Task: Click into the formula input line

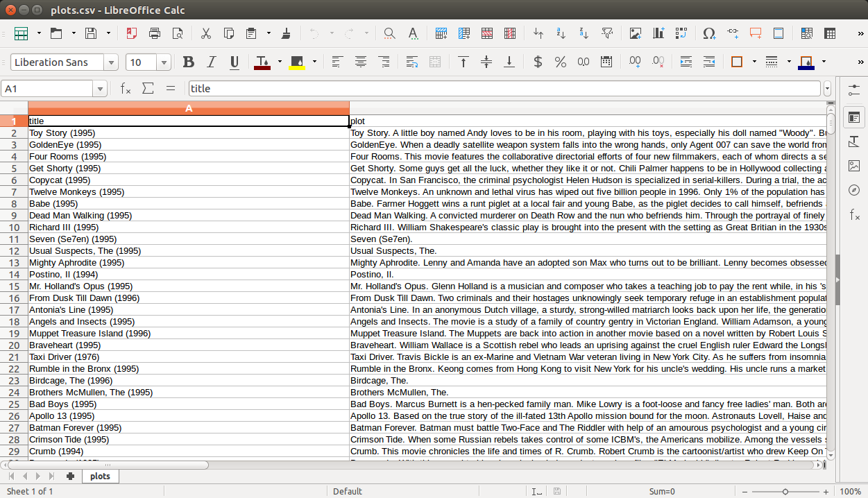Action: click(x=505, y=88)
